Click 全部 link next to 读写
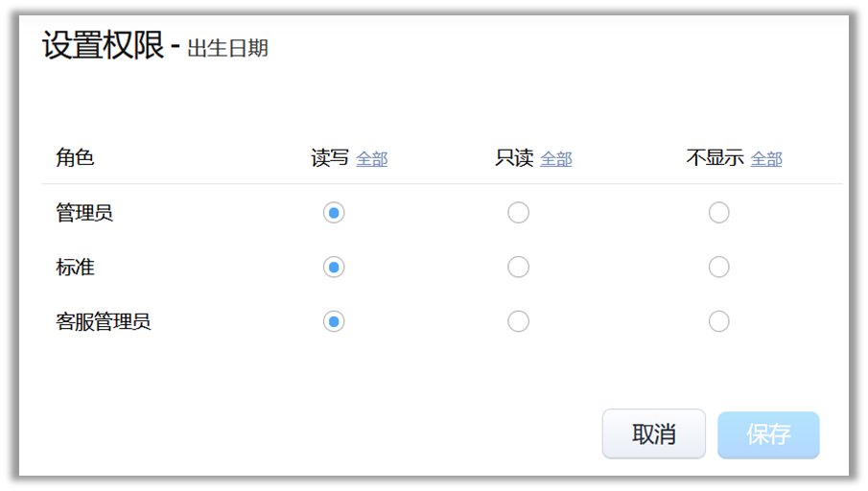 click(372, 159)
